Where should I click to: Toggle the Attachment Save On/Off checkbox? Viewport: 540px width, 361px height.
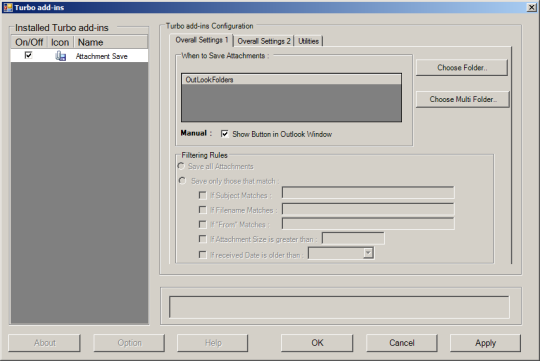[28, 55]
